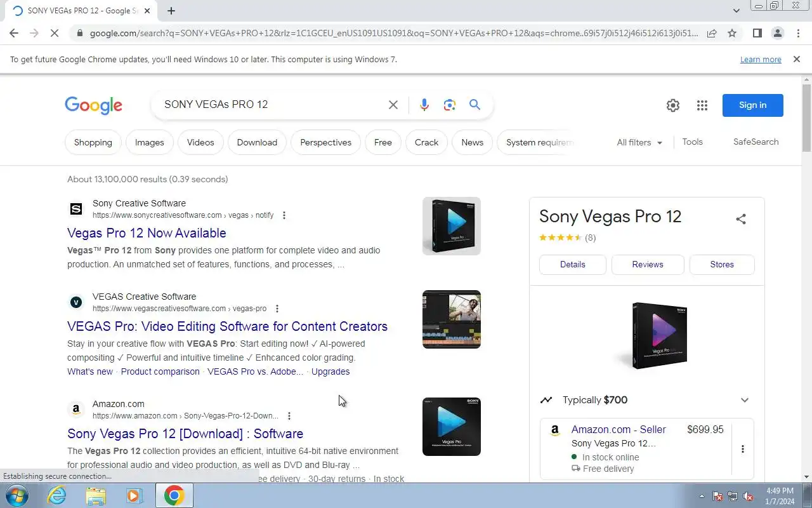Open Reviews in product panel

[648, 264]
